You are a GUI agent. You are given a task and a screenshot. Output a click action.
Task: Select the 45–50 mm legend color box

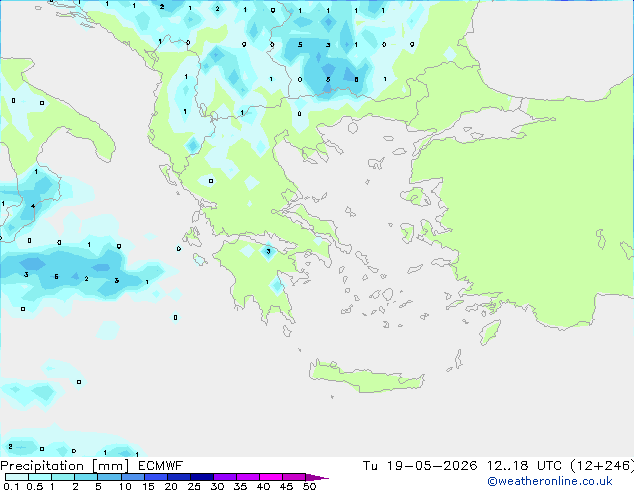[294, 477]
